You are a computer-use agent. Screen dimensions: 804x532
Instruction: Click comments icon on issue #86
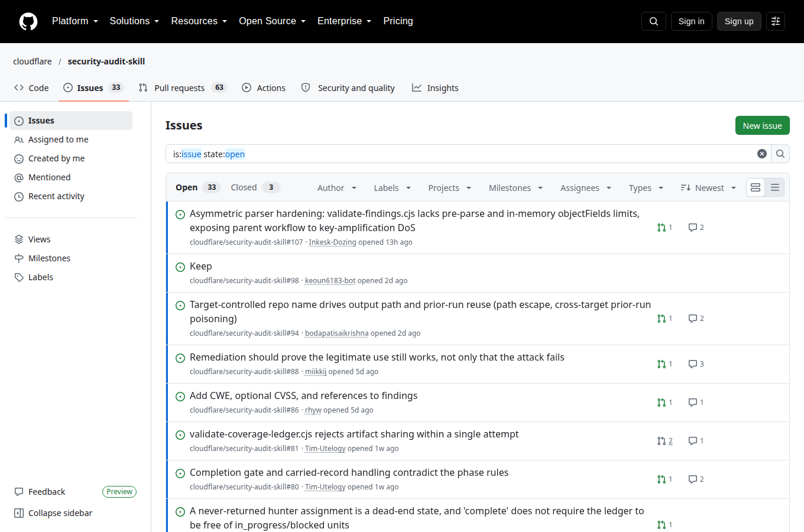[693, 403]
